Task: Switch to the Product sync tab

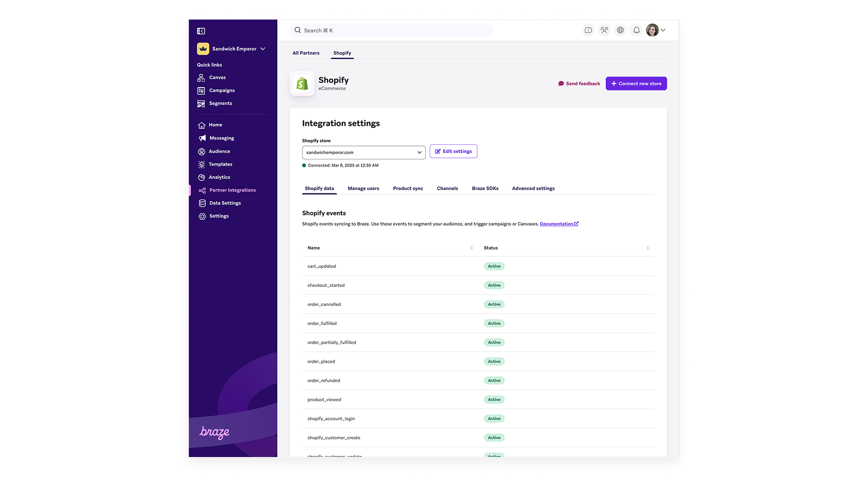Action: [x=408, y=189]
